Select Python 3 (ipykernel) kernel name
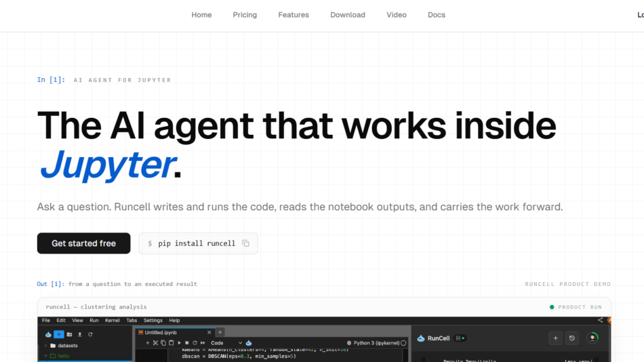Screen dimensions: 644x362 376,343
